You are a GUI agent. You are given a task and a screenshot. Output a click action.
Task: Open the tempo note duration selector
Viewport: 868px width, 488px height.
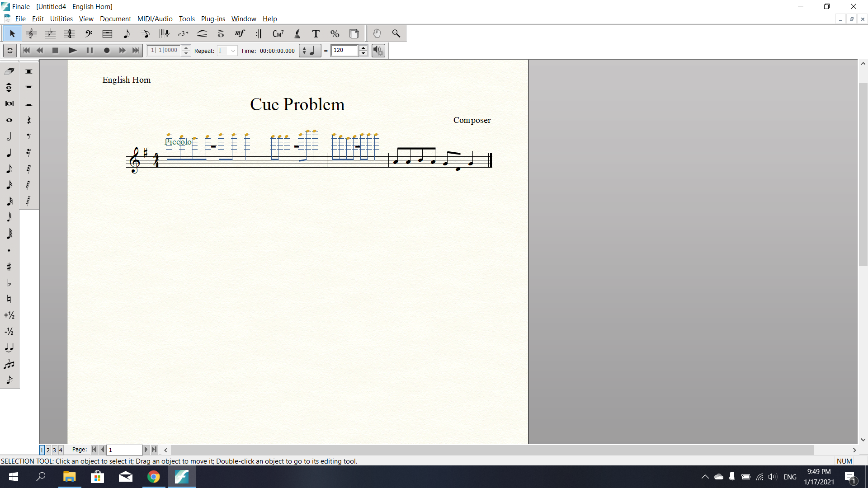[x=310, y=51]
